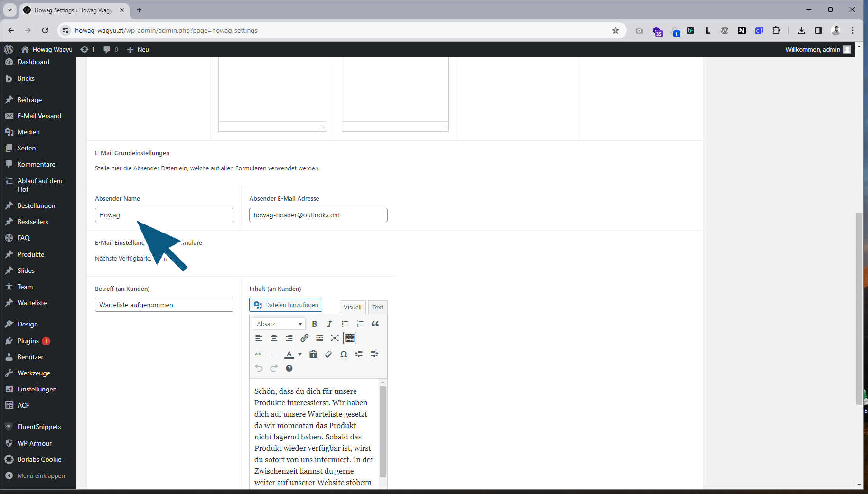868x494 pixels.
Task: Collapse the menu via Menü einklappen
Action: click(41, 476)
